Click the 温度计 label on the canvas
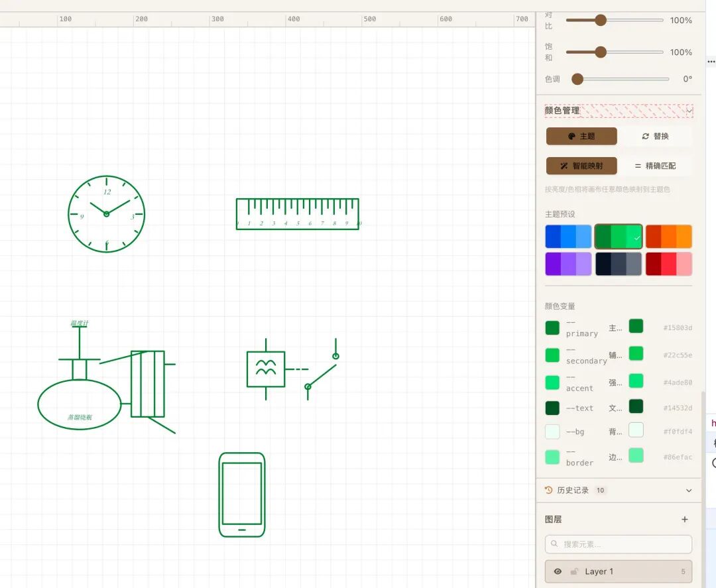 [80, 323]
